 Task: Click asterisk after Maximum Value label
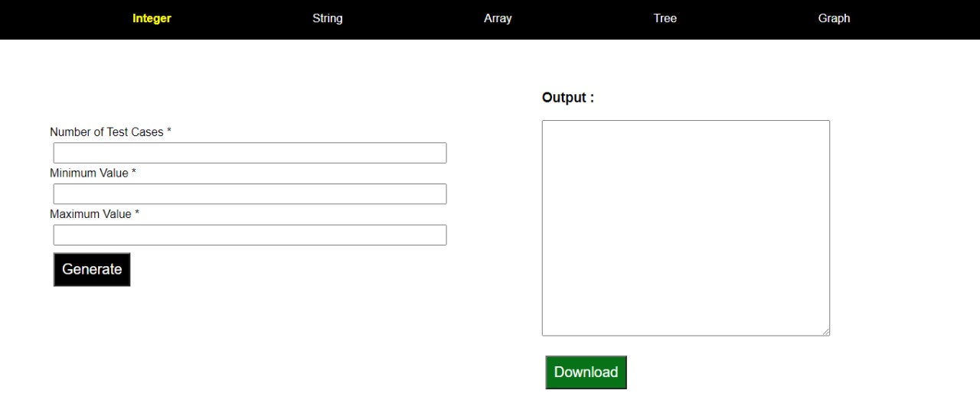click(137, 215)
